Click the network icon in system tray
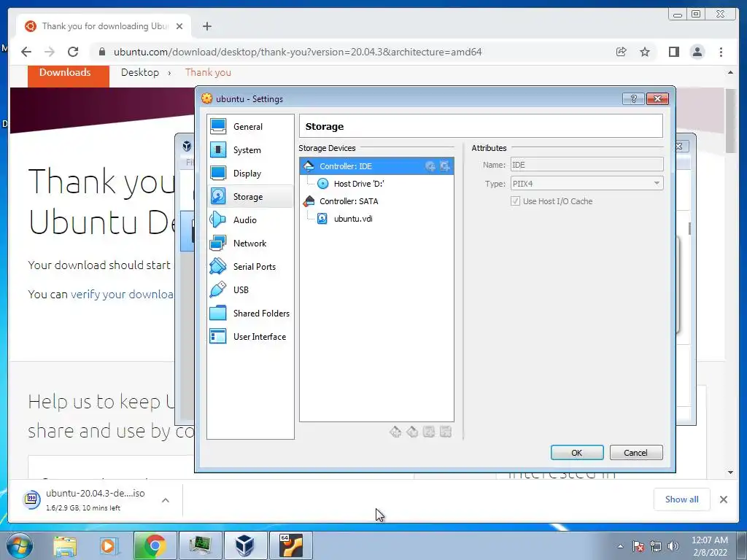The image size is (747, 560). tap(656, 546)
